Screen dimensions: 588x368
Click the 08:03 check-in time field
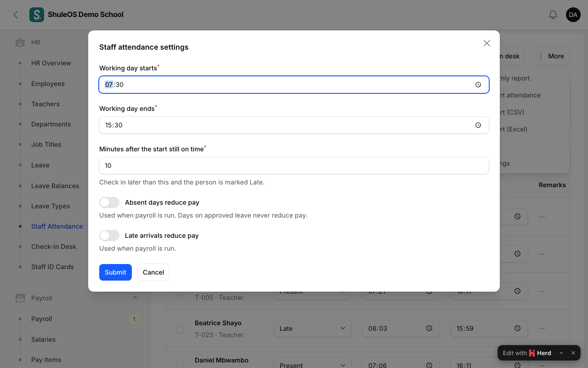(401, 328)
